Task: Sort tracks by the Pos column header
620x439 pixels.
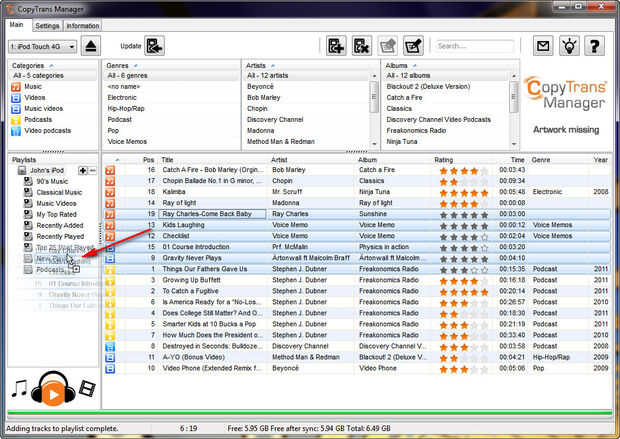Action: 148,160
